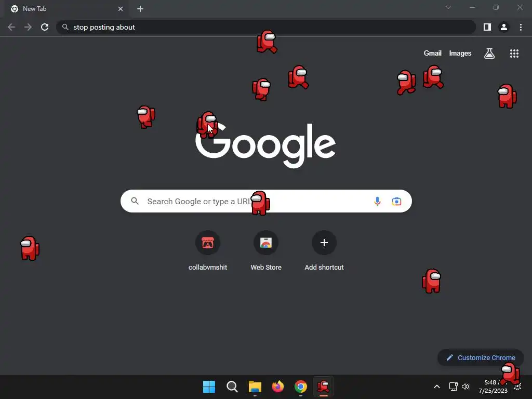Open the Chrome three-dot menu
Screen dimensions: 532x399
521,27
